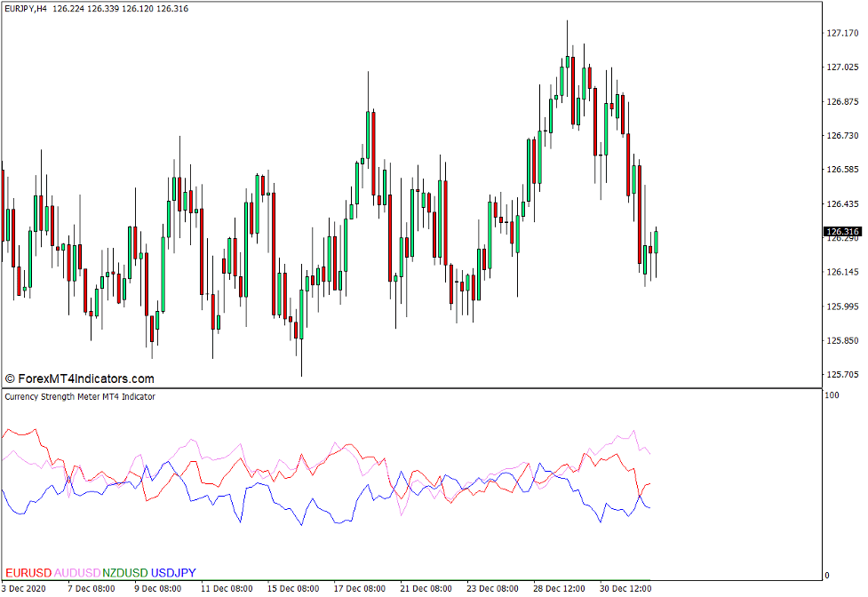Click the red EURUSD legend label

point(28,573)
